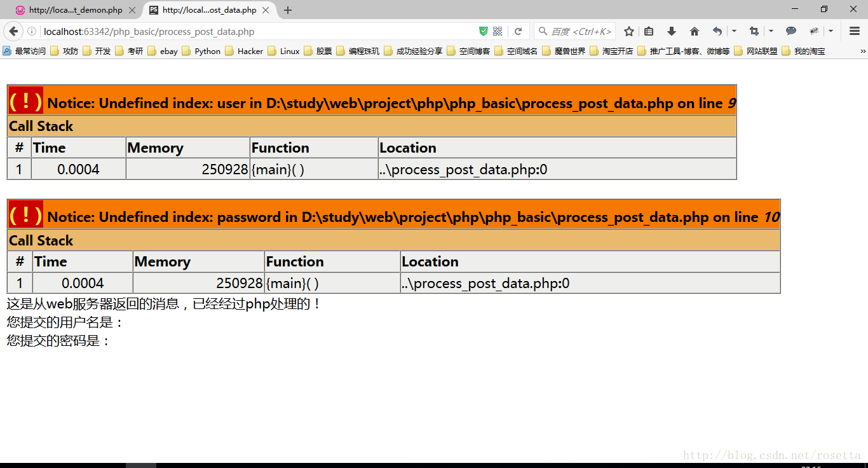
Task: Click the site info icon beside URL
Action: pos(31,31)
